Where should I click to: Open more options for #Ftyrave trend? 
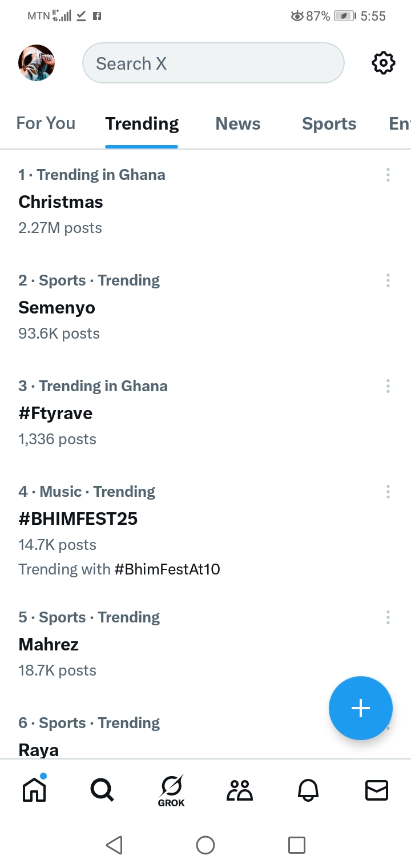(388, 386)
